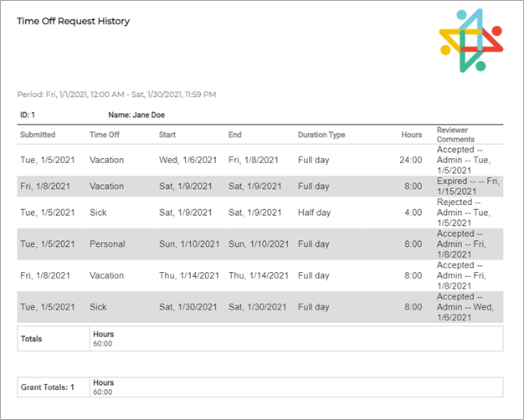Select end date Sun, 1/10/2021
This screenshot has width=524, height=420.
coord(259,244)
